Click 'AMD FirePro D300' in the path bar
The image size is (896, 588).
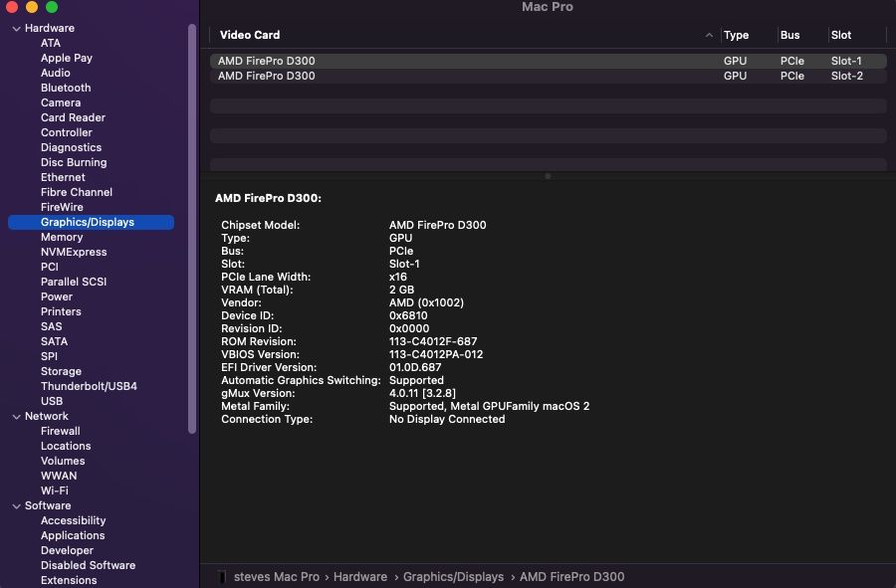[571, 577]
